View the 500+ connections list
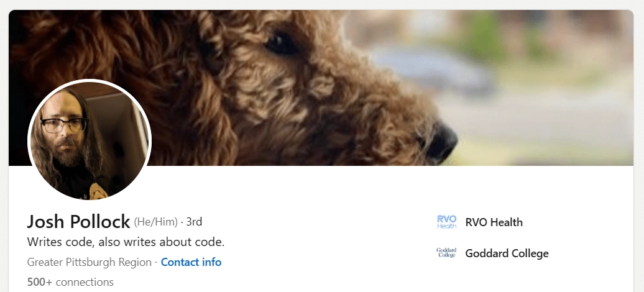 [70, 282]
